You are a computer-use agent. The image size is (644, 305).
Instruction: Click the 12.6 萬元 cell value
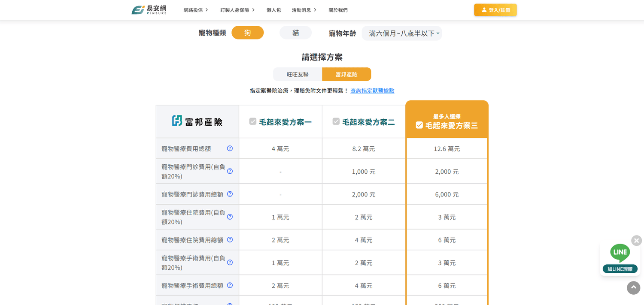[x=447, y=148]
